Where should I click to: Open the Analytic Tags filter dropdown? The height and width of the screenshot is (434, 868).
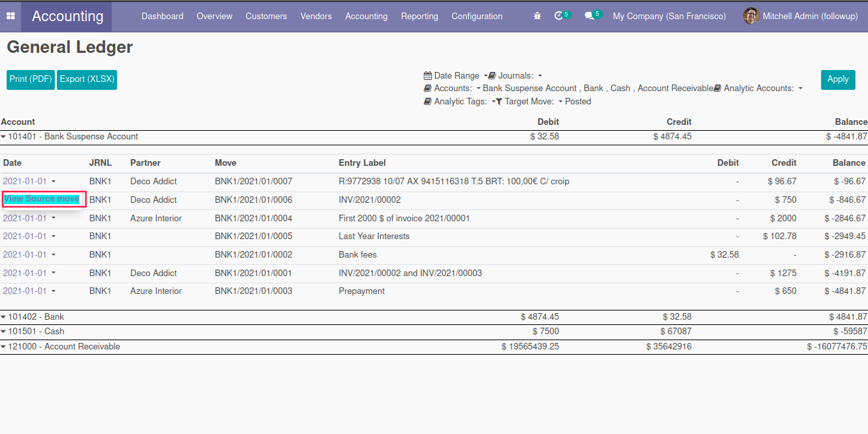(493, 102)
